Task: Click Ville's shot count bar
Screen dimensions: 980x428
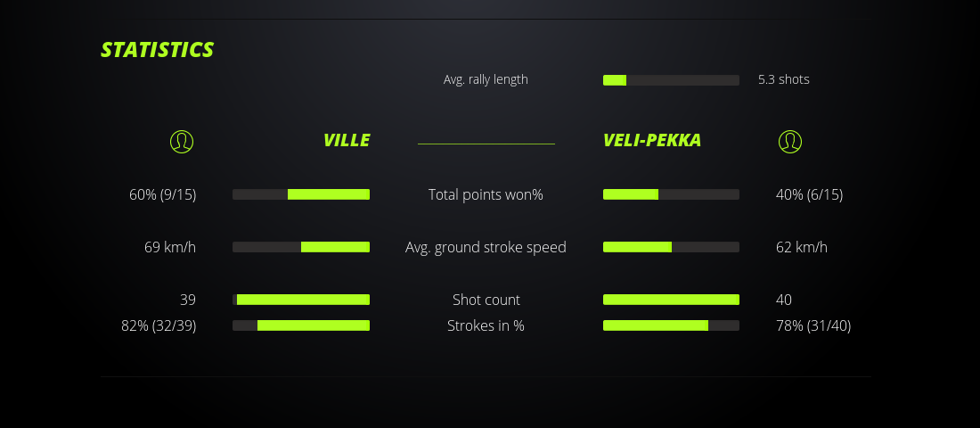Action: point(301,300)
